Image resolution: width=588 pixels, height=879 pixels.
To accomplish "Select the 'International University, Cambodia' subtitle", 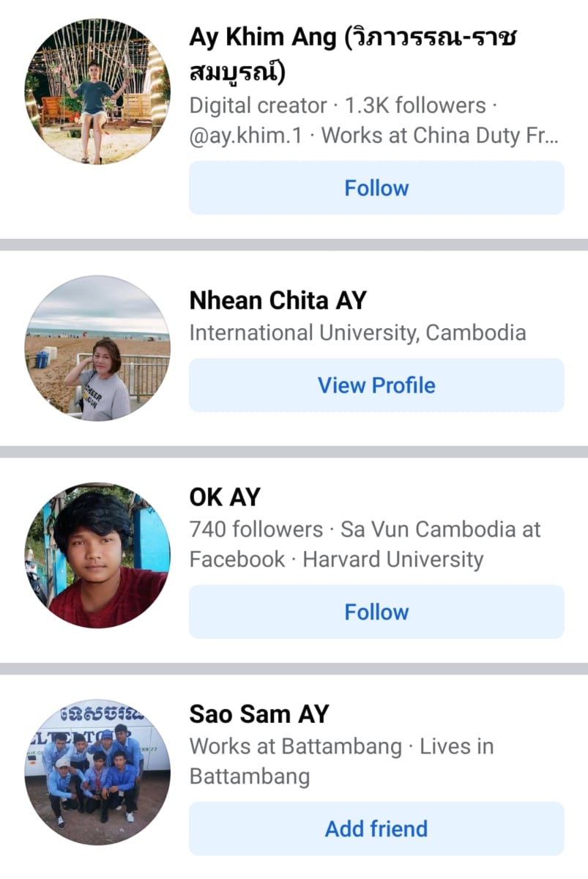I will [357, 333].
